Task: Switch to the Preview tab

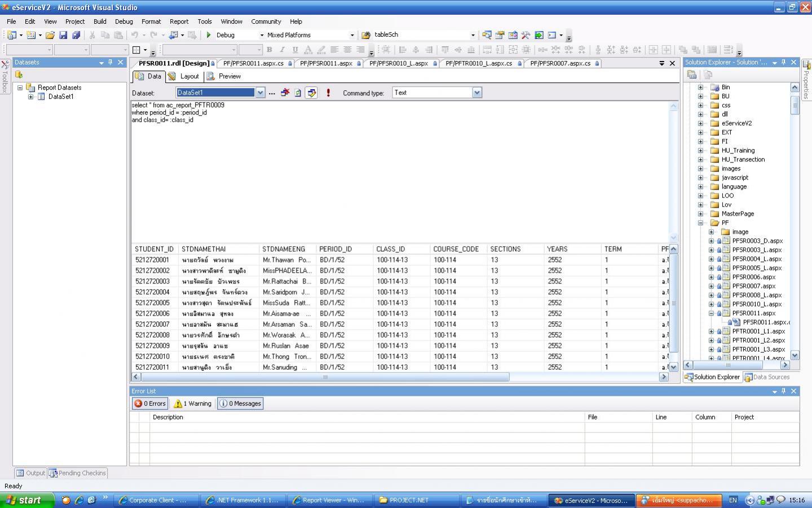Action: [x=224, y=76]
